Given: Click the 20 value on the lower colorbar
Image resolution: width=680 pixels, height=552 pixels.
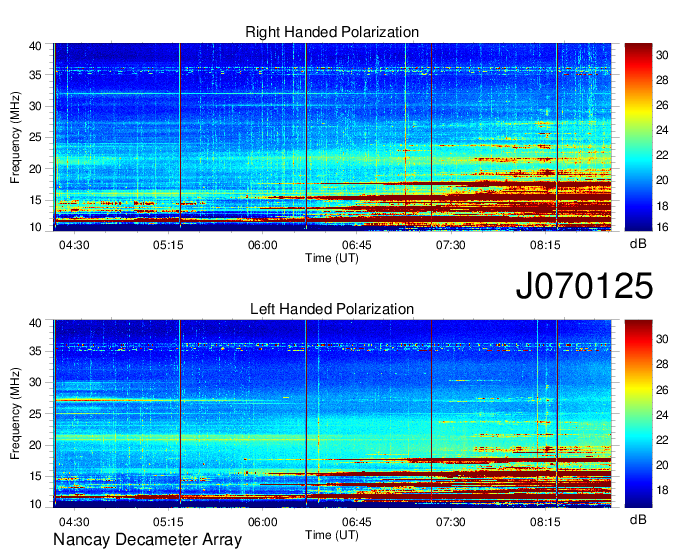Looking at the screenshot, I should point(662,465).
